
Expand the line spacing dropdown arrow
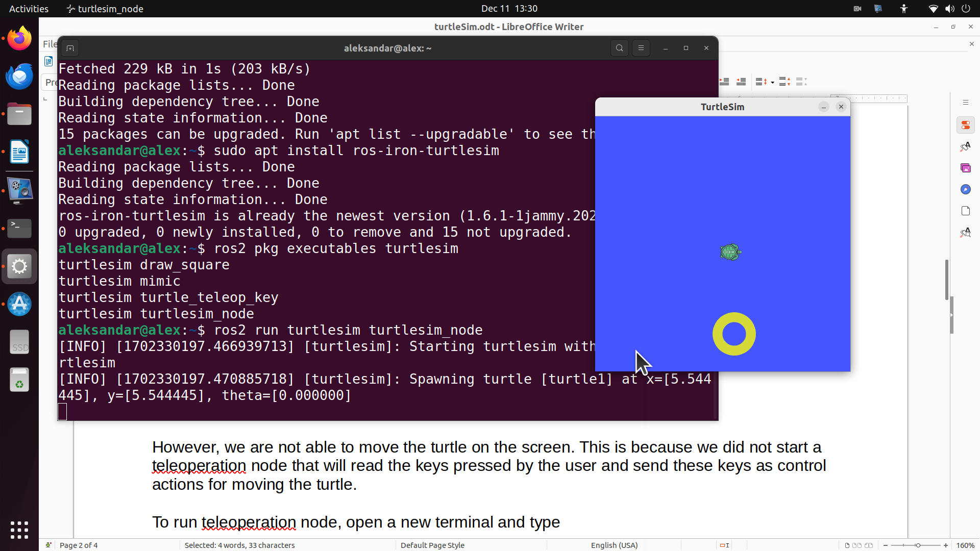pyautogui.click(x=772, y=82)
